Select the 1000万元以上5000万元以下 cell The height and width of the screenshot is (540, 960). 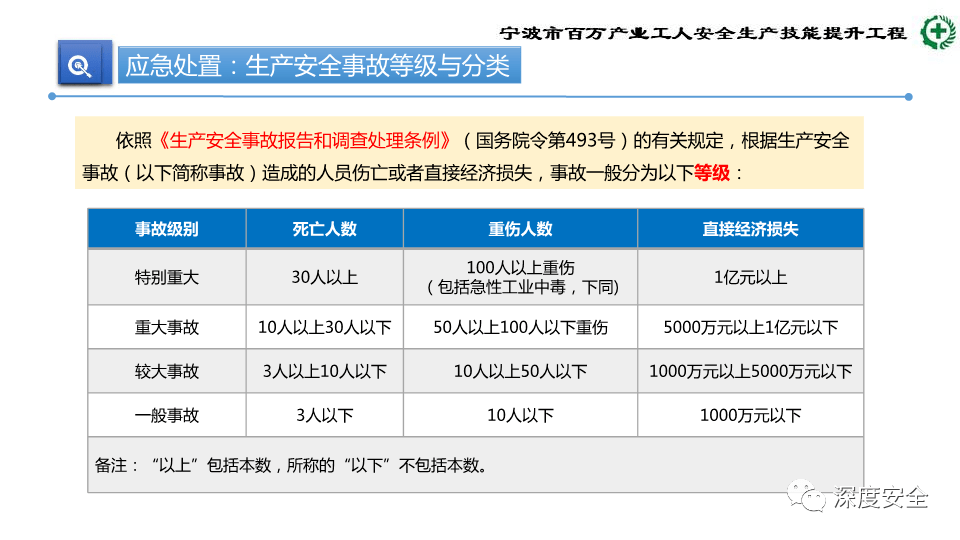pyautogui.click(x=750, y=371)
